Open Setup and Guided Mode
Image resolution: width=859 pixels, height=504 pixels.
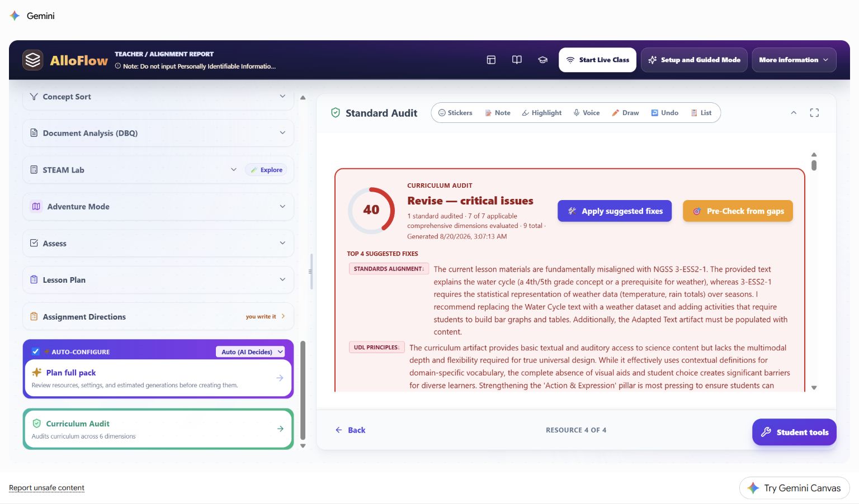click(694, 60)
